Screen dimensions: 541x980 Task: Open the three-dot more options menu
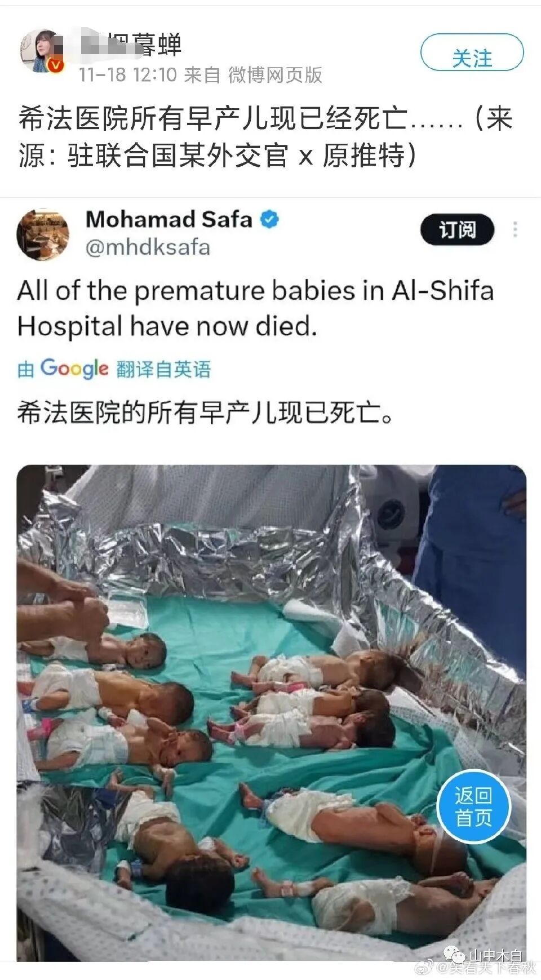[515, 229]
